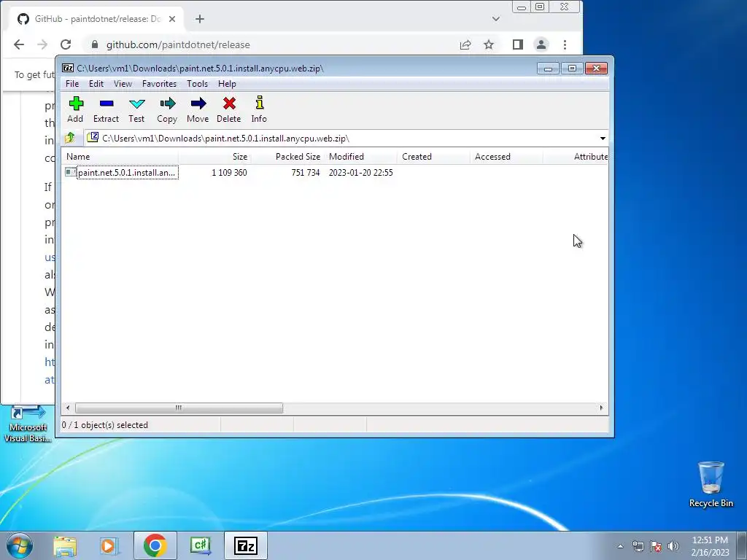Sort by the Modified column header
747x560 pixels.
coord(360,157)
